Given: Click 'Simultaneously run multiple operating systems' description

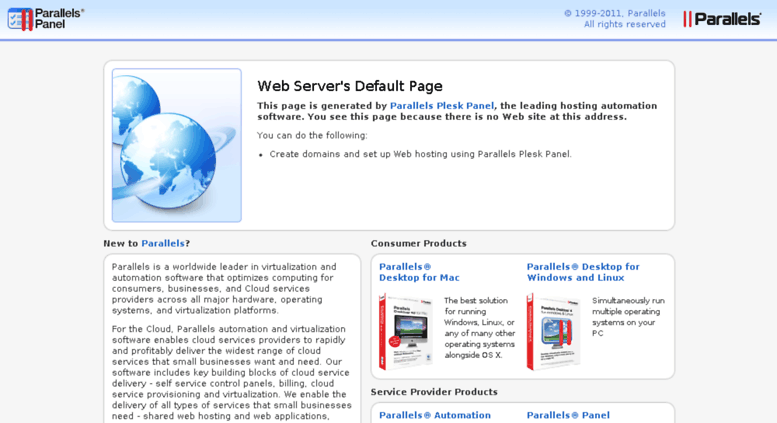Looking at the screenshot, I should pyautogui.click(x=628, y=317).
